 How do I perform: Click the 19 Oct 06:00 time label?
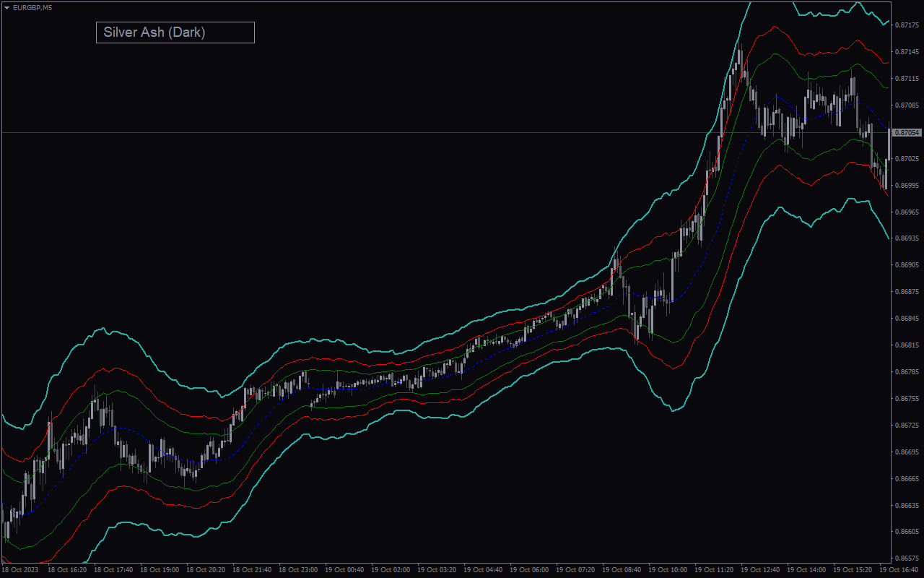529,570
